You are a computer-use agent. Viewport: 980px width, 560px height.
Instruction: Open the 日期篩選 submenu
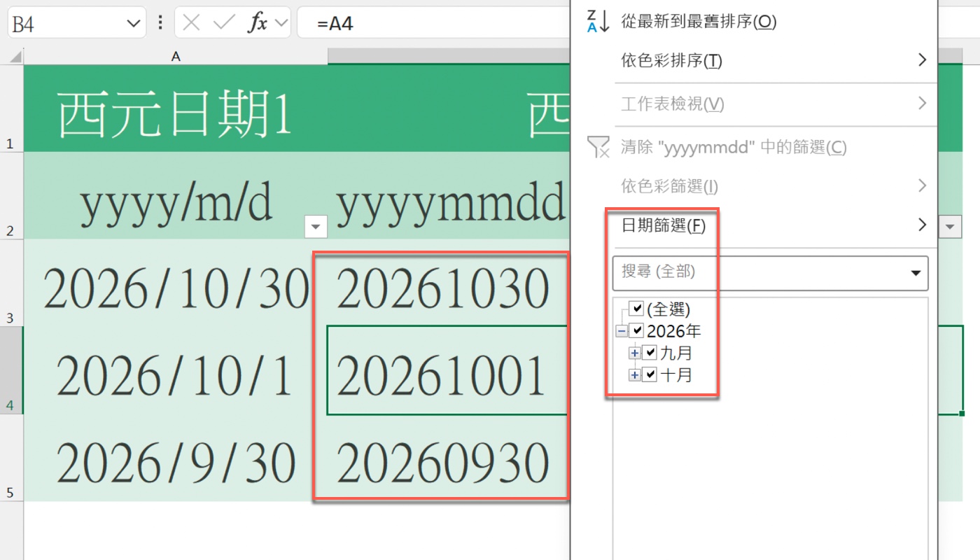(754, 225)
